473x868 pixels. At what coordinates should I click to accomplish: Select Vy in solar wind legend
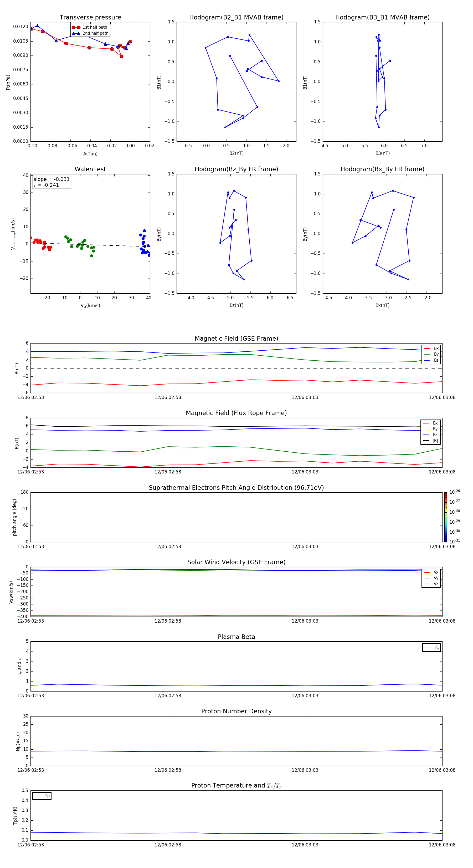click(x=431, y=578)
